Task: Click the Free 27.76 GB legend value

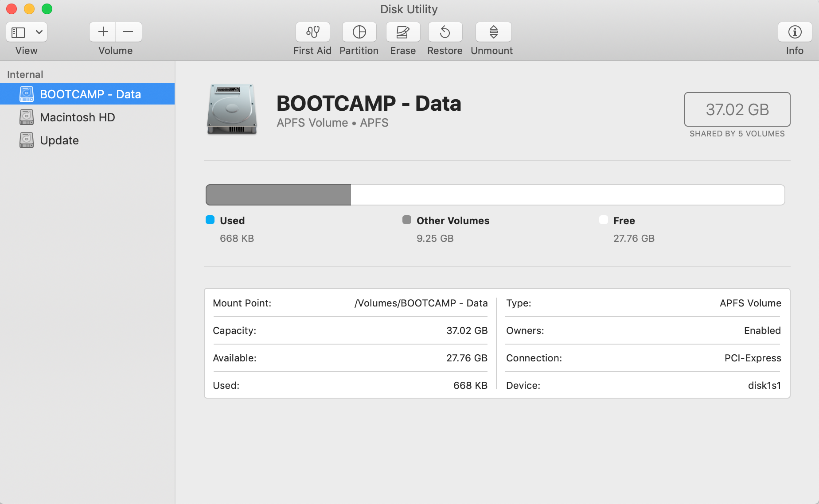Action: 634,238
